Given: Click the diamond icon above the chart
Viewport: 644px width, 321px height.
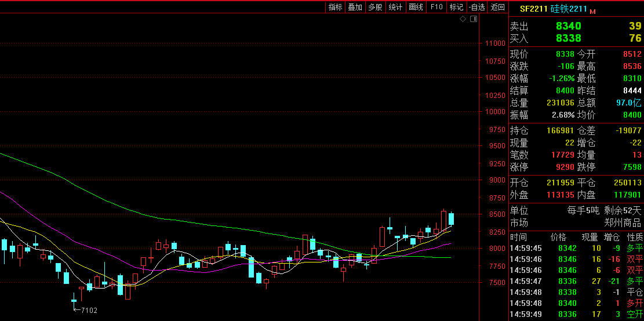Looking at the screenshot, I should (x=463, y=19).
